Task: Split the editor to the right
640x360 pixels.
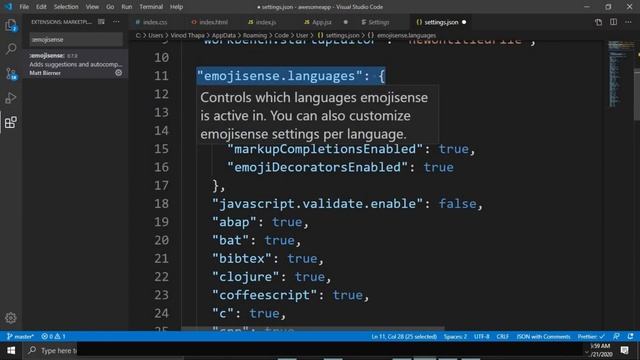Action: (613, 22)
